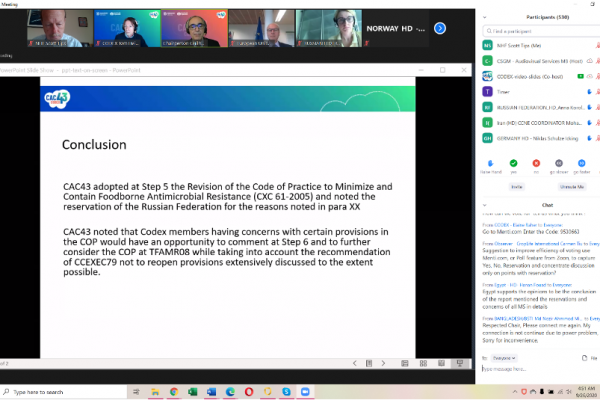Click the File attachment icon in chat
600x400 pixels.
583,357
